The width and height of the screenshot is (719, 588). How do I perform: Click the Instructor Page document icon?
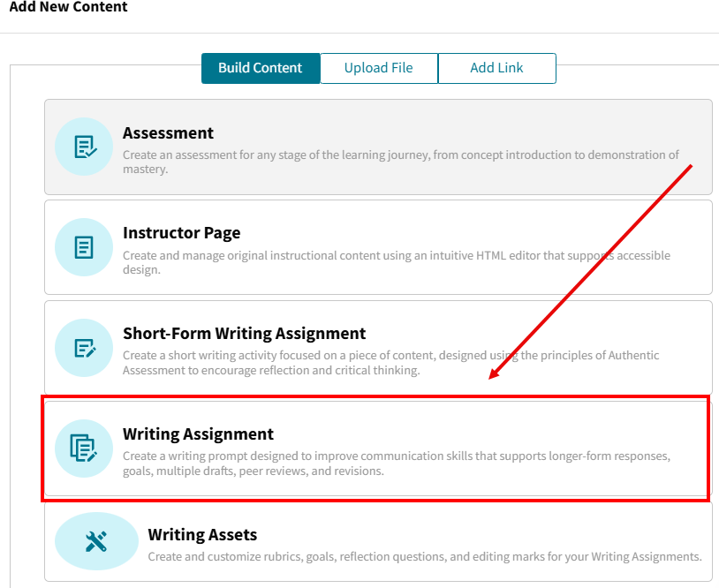pos(85,247)
